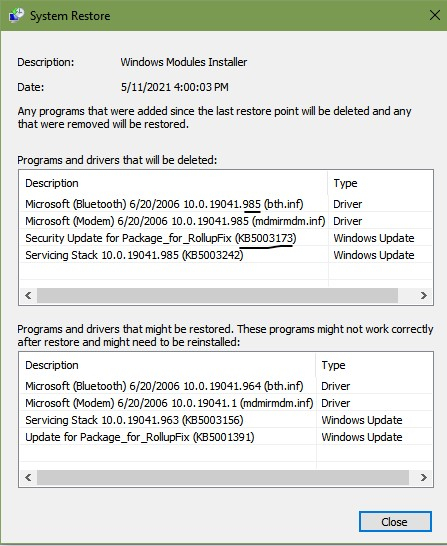The height and width of the screenshot is (546, 447).
Task: Click the System Restore title bar icon
Action: [16, 16]
